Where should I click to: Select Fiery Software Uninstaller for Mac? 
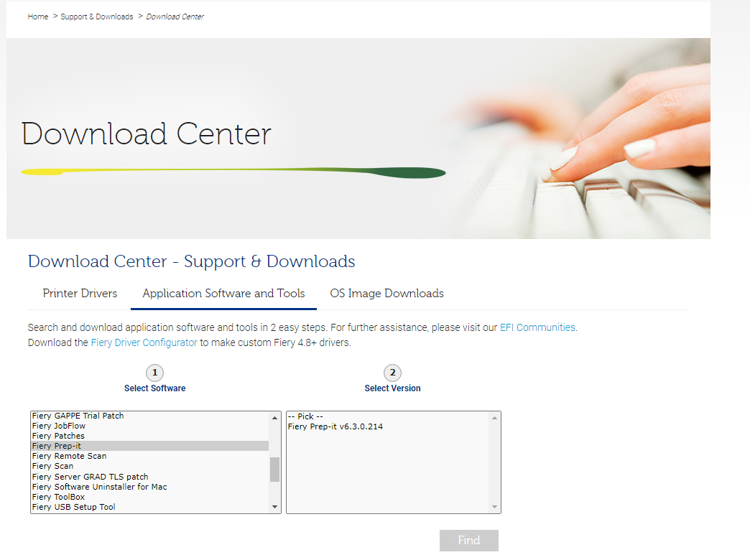click(99, 487)
